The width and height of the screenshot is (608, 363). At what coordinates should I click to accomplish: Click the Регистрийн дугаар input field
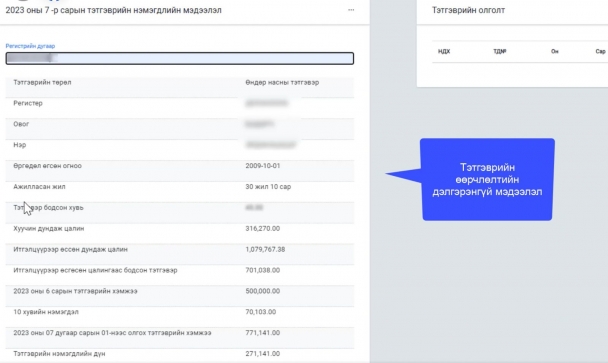(x=180, y=58)
